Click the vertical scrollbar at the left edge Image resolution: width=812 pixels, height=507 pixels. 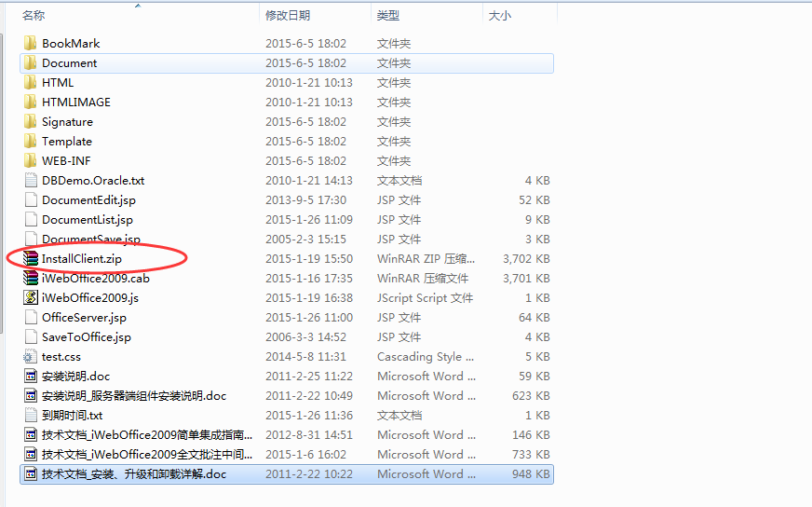click(2, 184)
